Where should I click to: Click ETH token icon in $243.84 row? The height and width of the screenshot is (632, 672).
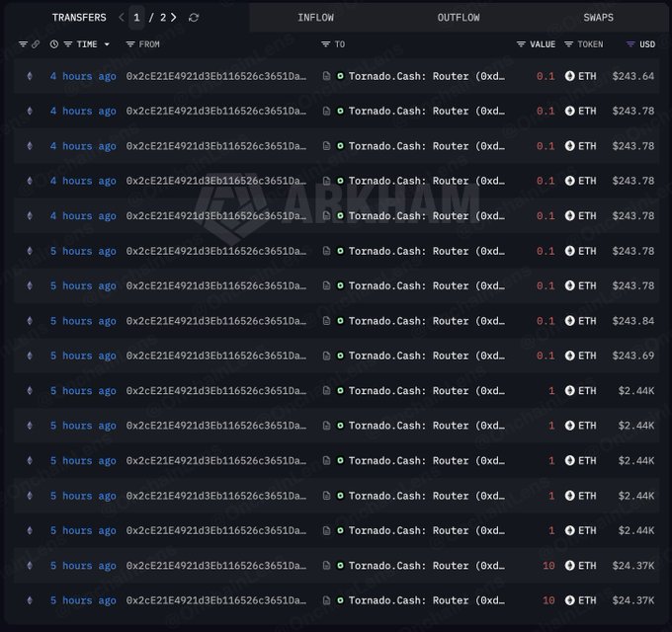[569, 321]
